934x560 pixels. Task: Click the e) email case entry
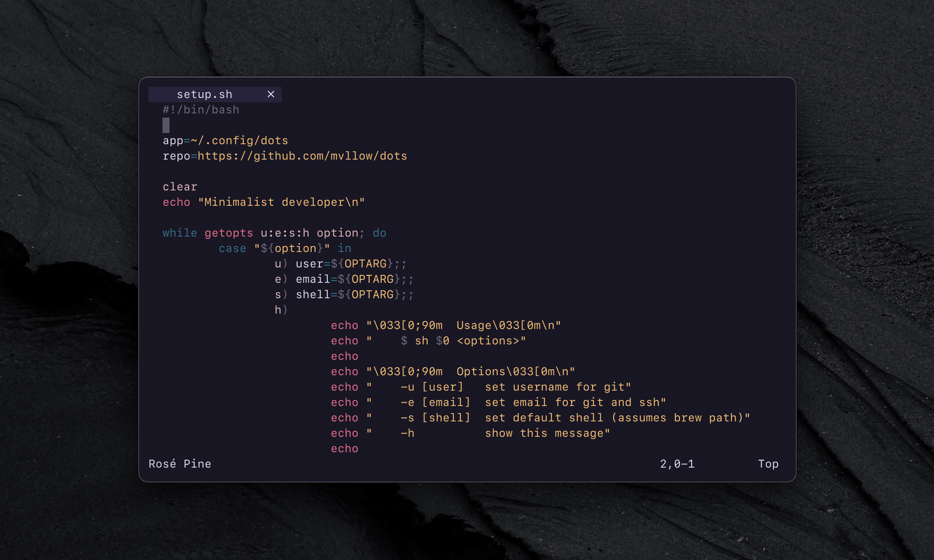344,279
